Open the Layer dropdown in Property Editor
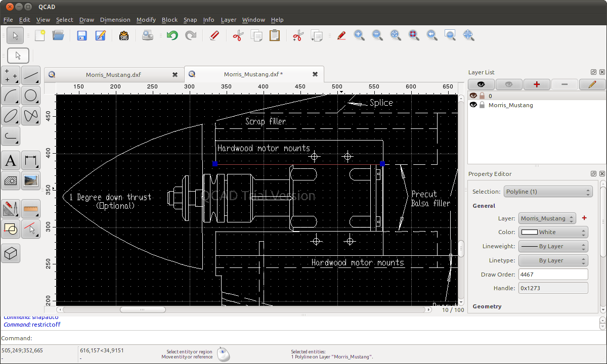This screenshot has width=607, height=364. pyautogui.click(x=547, y=218)
